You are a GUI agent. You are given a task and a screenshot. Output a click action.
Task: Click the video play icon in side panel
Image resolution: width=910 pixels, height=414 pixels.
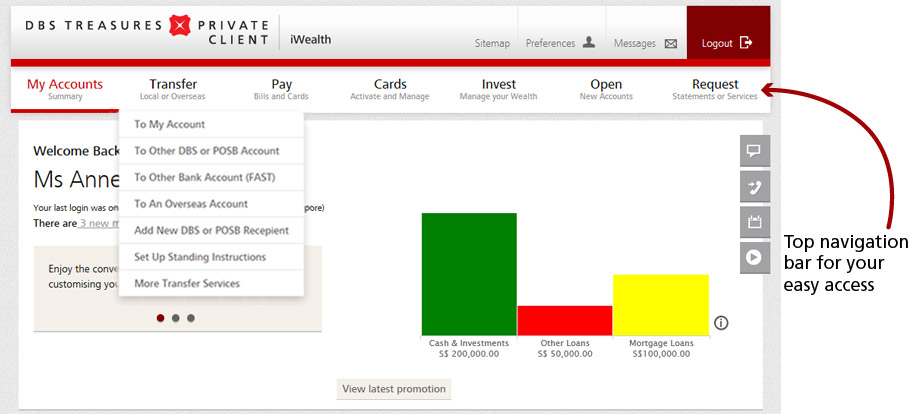(x=754, y=258)
